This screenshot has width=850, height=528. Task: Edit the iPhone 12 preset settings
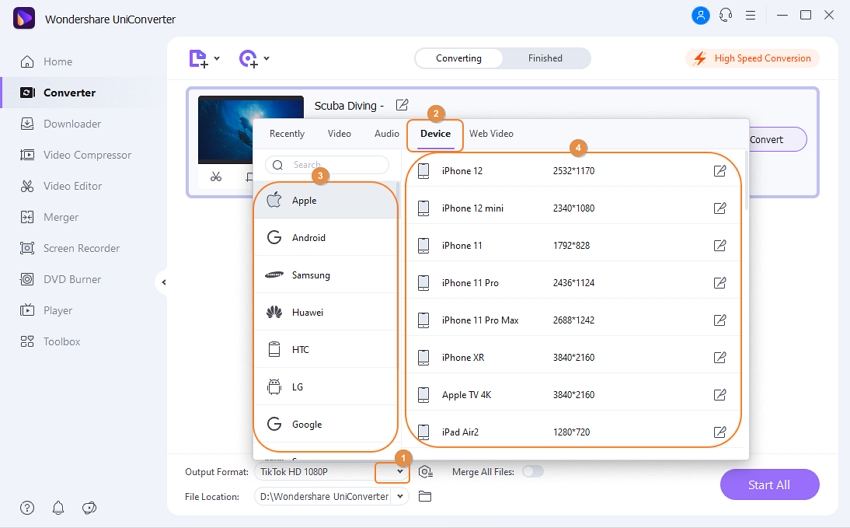click(719, 171)
